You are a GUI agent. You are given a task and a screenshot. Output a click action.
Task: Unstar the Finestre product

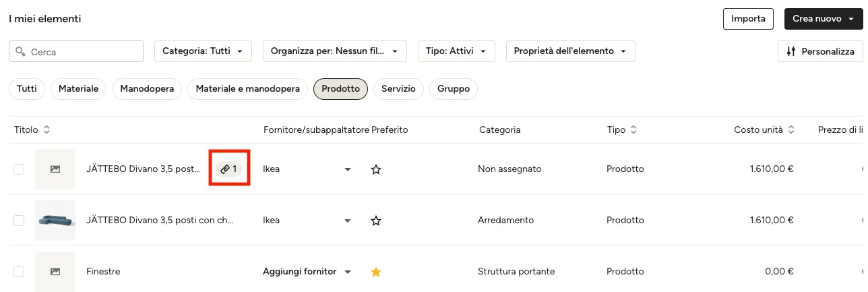[376, 272]
